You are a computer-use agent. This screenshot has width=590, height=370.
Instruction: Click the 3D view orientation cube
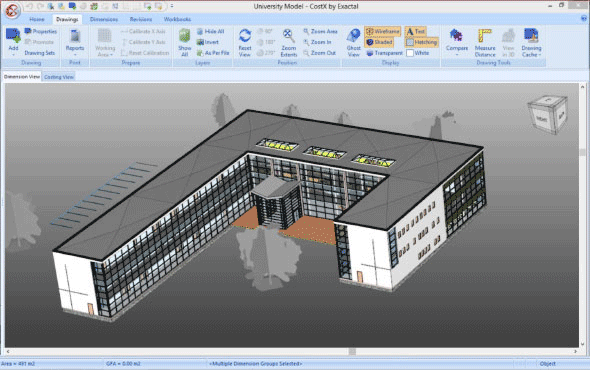[x=547, y=115]
